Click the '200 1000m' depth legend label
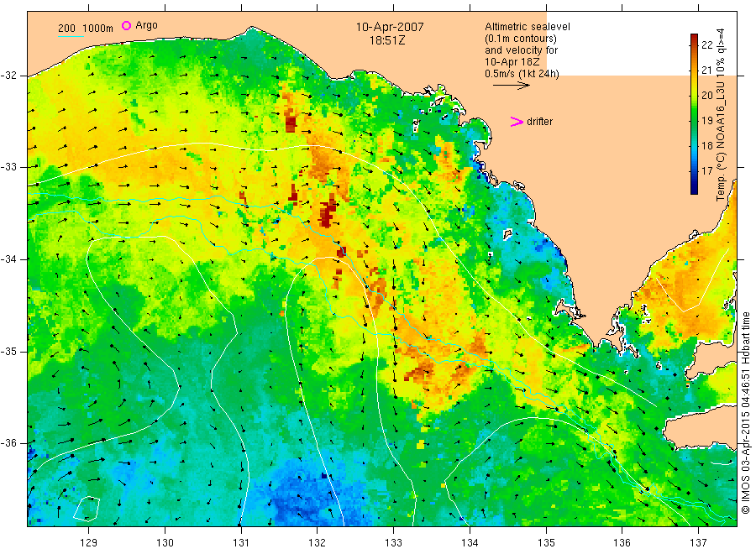756x554 pixels. (86, 29)
